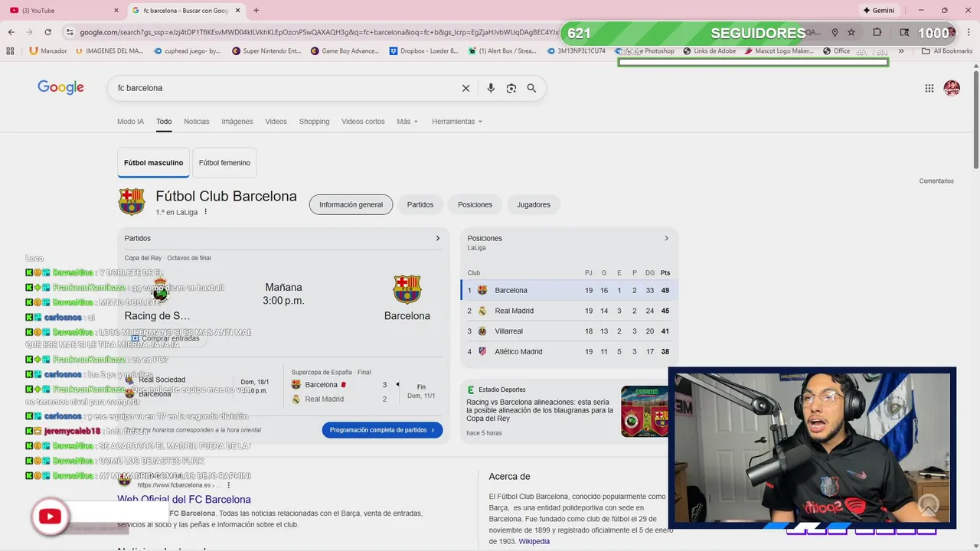Expand the Posiciones card arrow
The width and height of the screenshot is (980, 551).
click(x=666, y=238)
